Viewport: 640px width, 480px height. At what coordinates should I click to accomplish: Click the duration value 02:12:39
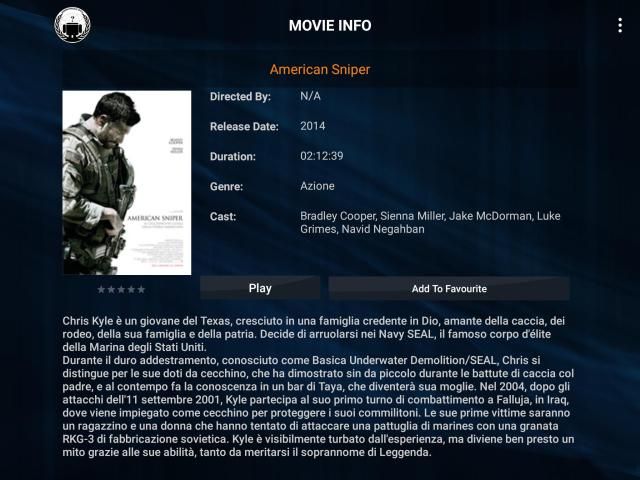(x=322, y=157)
